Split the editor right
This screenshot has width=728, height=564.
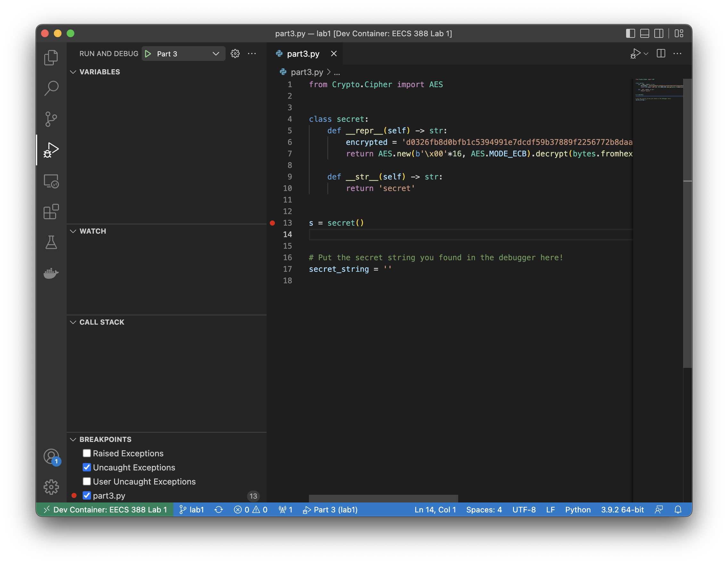(661, 54)
